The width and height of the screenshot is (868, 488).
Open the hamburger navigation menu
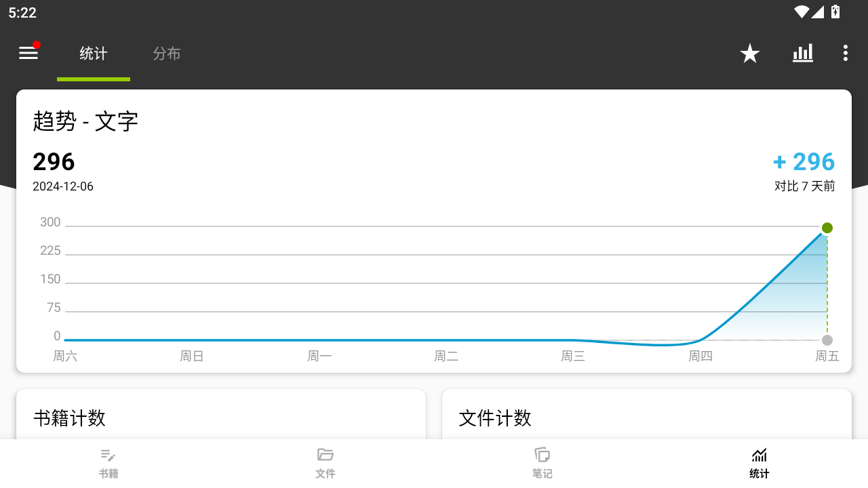28,53
